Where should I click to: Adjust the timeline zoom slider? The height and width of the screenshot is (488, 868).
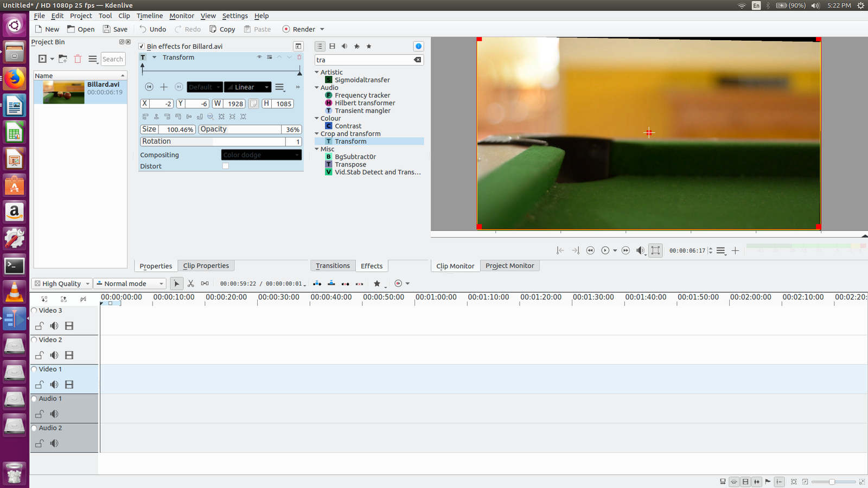831,481
